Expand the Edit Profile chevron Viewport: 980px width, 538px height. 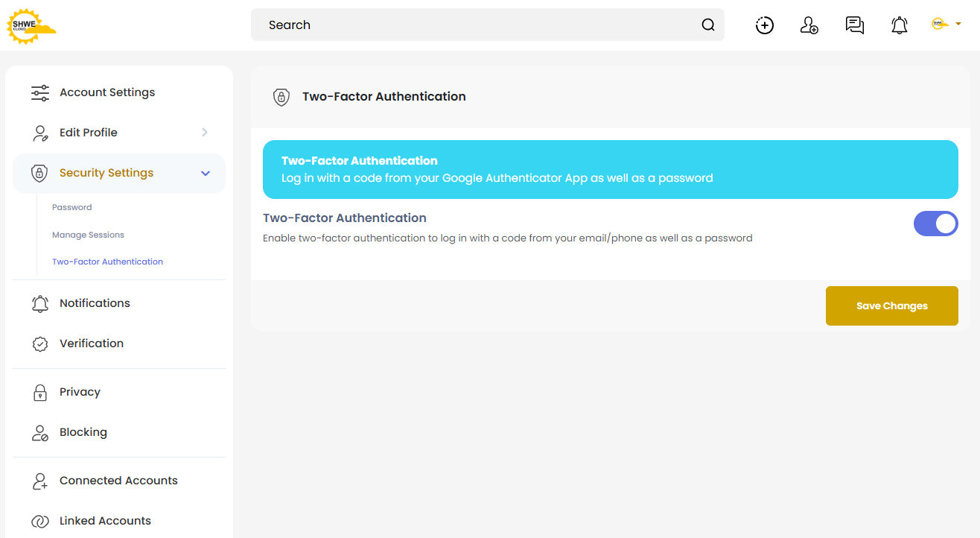(205, 133)
